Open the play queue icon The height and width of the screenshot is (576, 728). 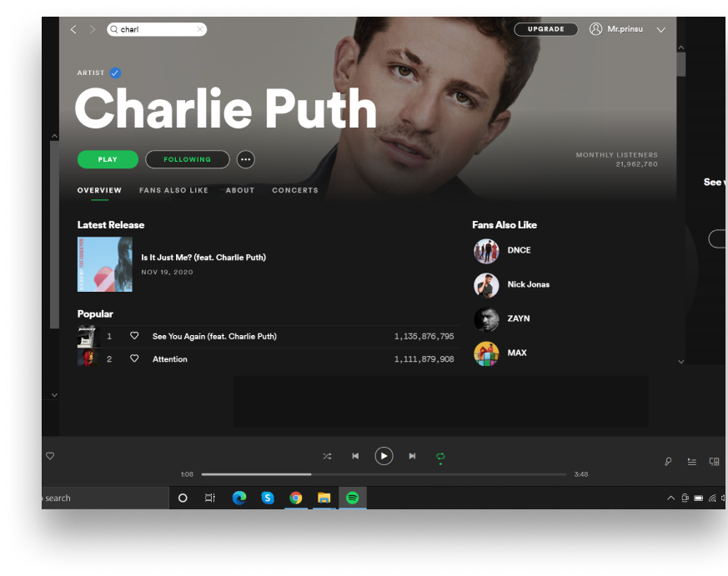(691, 461)
